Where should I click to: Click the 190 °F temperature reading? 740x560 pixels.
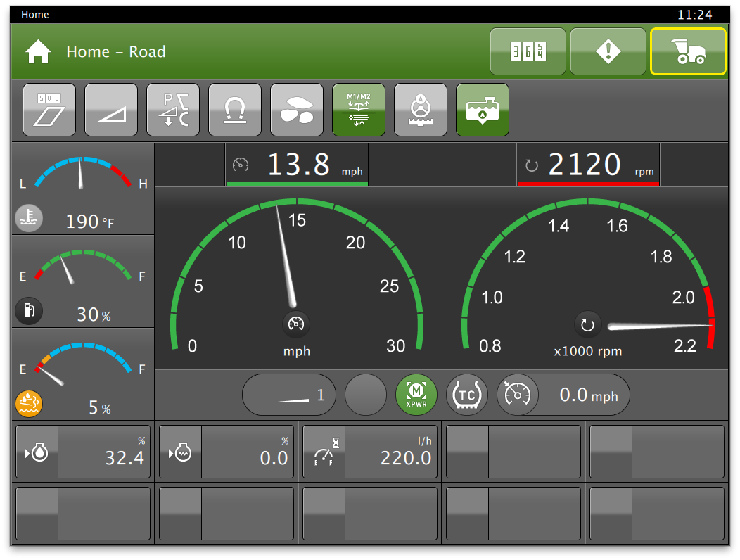[89, 222]
